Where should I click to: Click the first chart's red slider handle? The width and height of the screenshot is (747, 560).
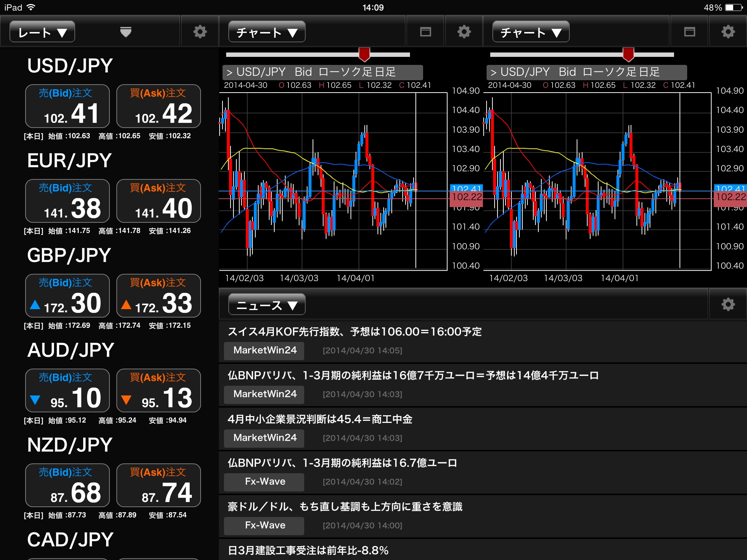[x=364, y=54]
